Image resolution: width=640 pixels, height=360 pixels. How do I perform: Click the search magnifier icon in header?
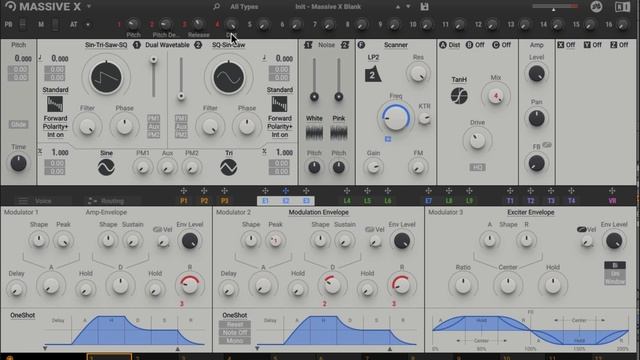tap(216, 7)
